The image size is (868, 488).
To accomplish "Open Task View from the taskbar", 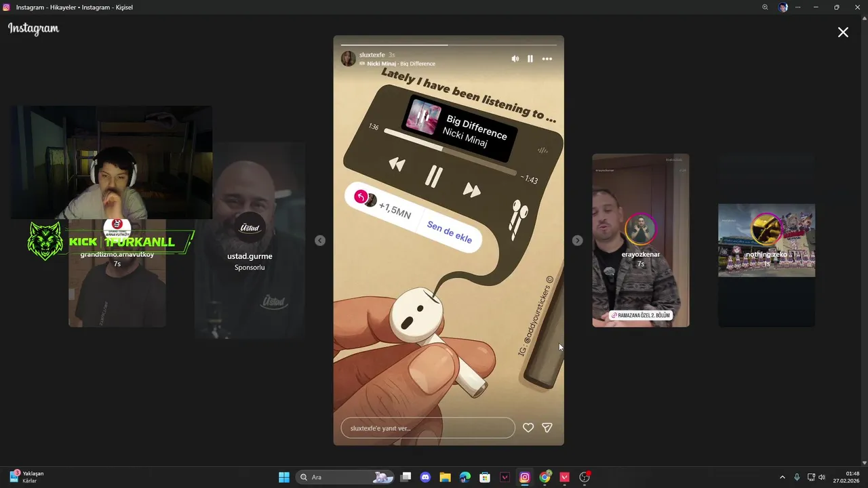I will click(406, 477).
